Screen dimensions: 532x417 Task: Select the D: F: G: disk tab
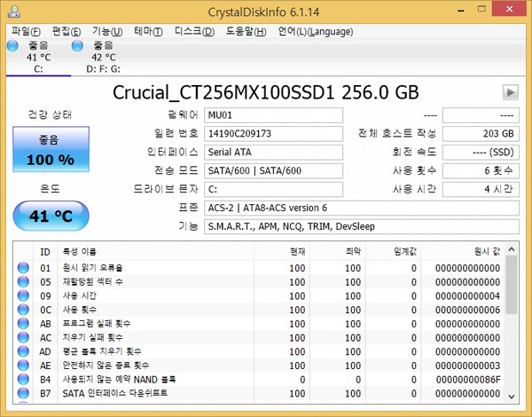pos(103,58)
